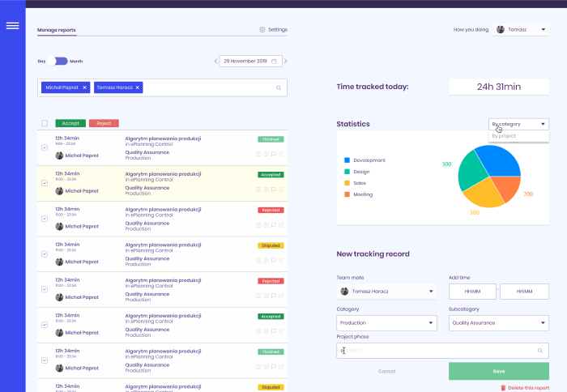Click the first HH:MM time input
The width and height of the screenshot is (567, 392).
[472, 292]
